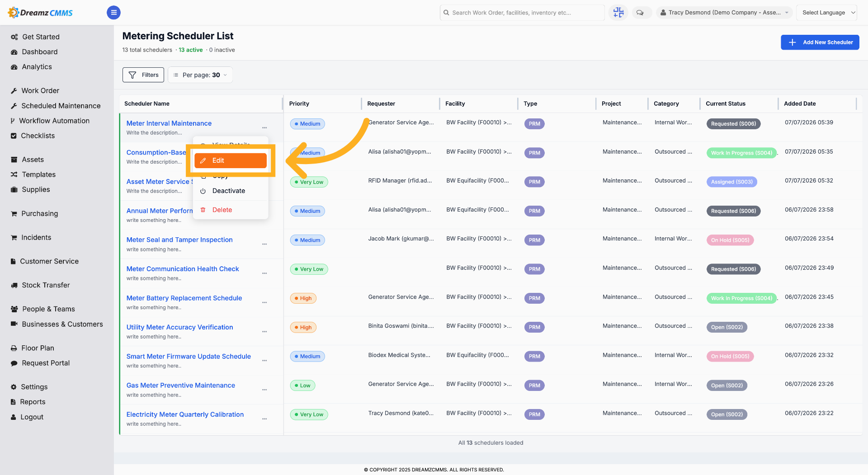Screen dimensions: 868x475
Task: Open the QR scan icon in header
Action: [x=618, y=13]
